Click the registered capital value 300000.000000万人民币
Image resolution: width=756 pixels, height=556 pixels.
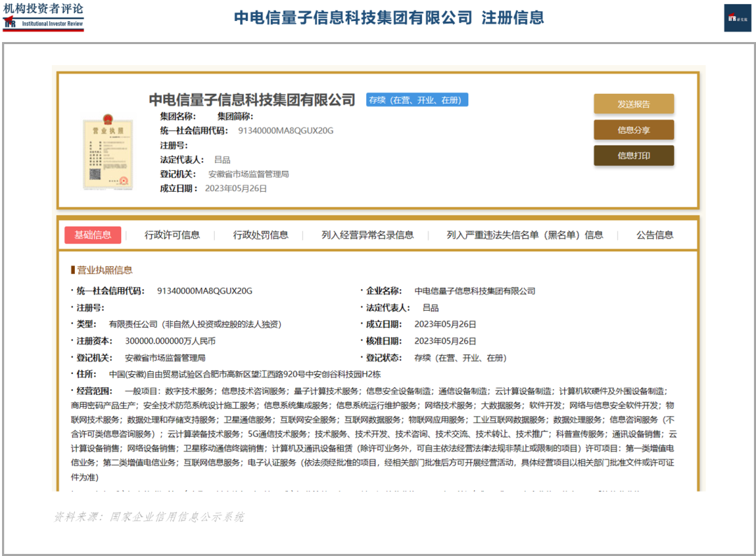click(170, 341)
